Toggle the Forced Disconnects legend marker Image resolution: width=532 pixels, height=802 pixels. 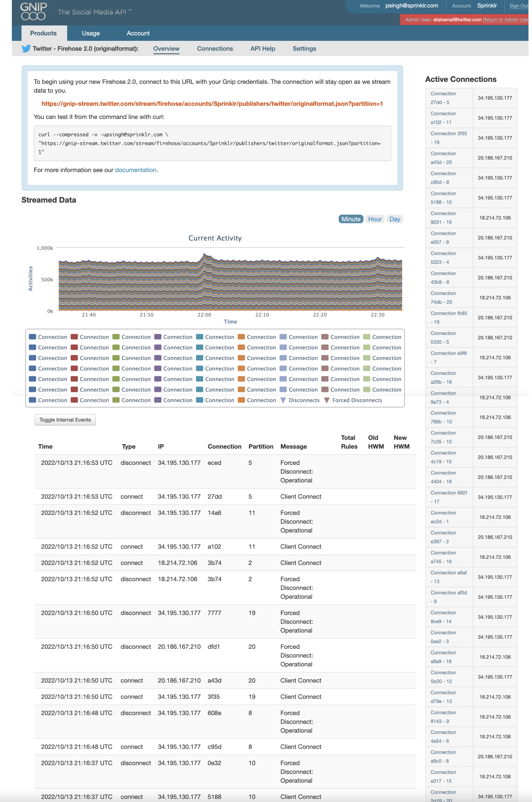(327, 400)
